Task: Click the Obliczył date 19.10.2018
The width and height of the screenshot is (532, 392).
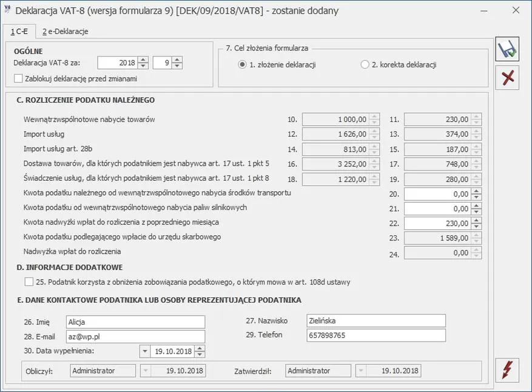Action: (x=178, y=371)
